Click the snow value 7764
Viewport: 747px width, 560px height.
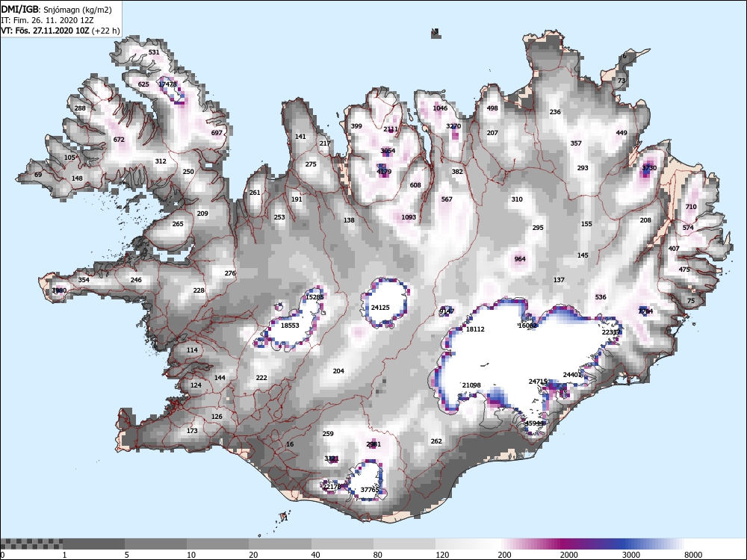click(x=646, y=311)
